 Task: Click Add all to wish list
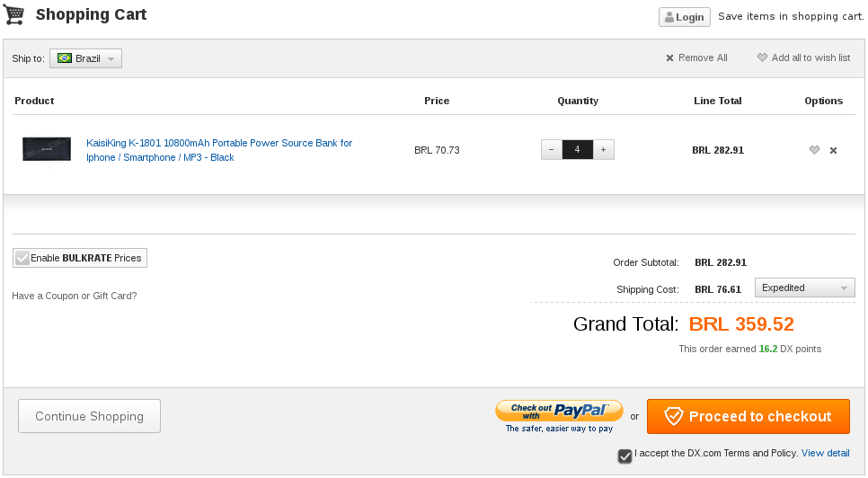pos(804,58)
